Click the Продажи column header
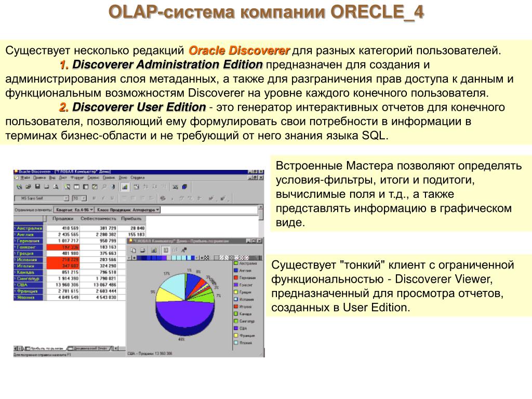 coord(63,219)
